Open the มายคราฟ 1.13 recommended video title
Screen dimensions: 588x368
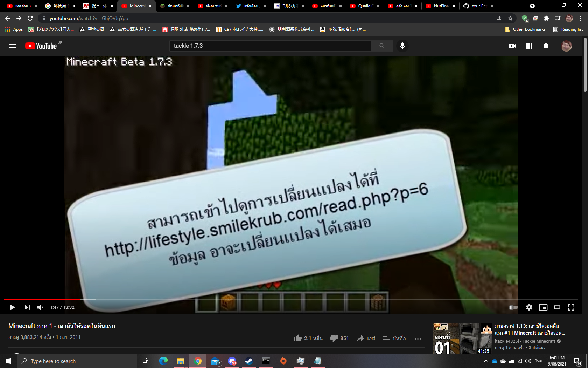(x=530, y=329)
